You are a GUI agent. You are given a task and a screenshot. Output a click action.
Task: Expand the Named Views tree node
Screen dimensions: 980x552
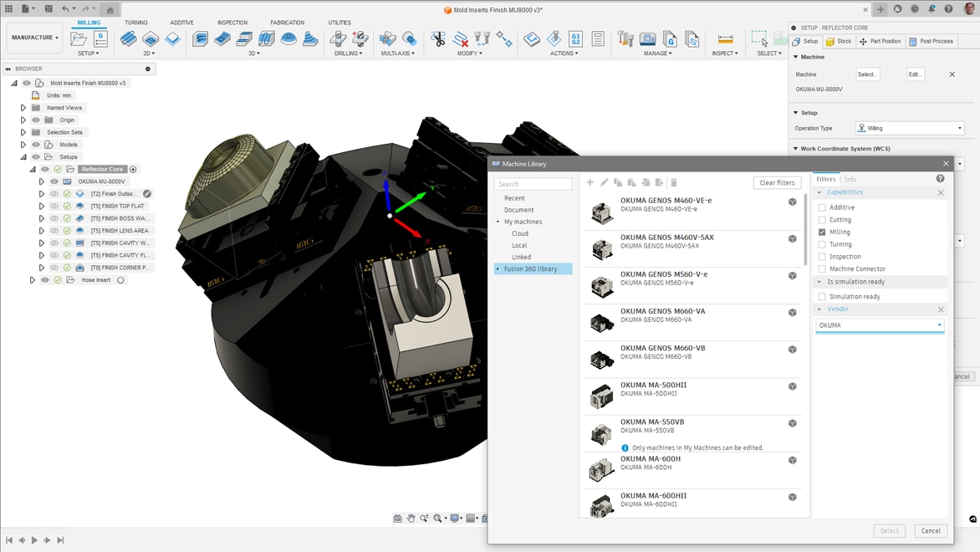coord(23,108)
